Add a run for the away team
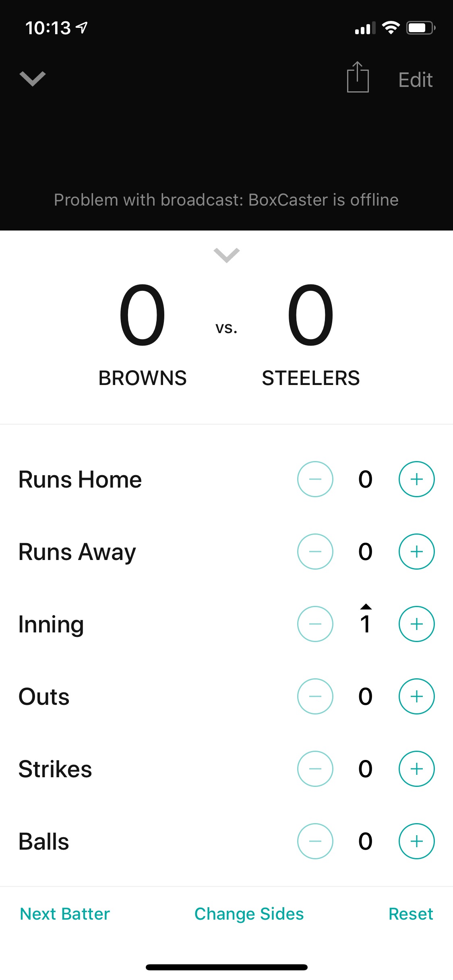This screenshot has width=453, height=980. tap(416, 552)
